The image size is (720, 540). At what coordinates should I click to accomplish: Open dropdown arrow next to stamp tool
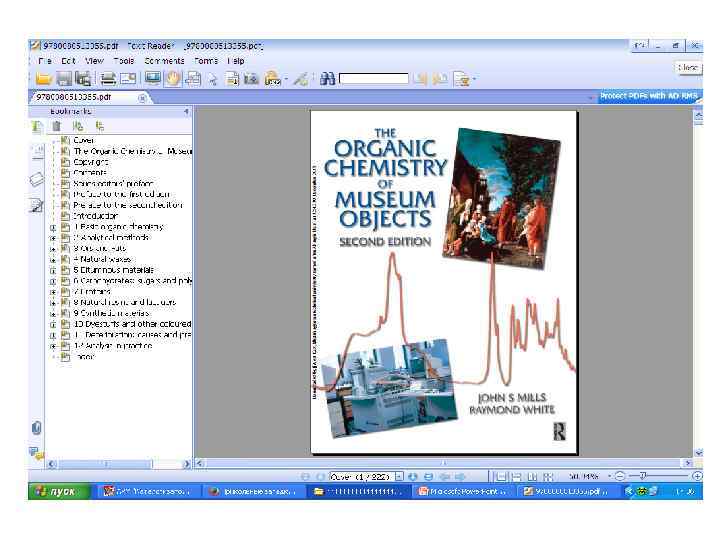click(286, 79)
